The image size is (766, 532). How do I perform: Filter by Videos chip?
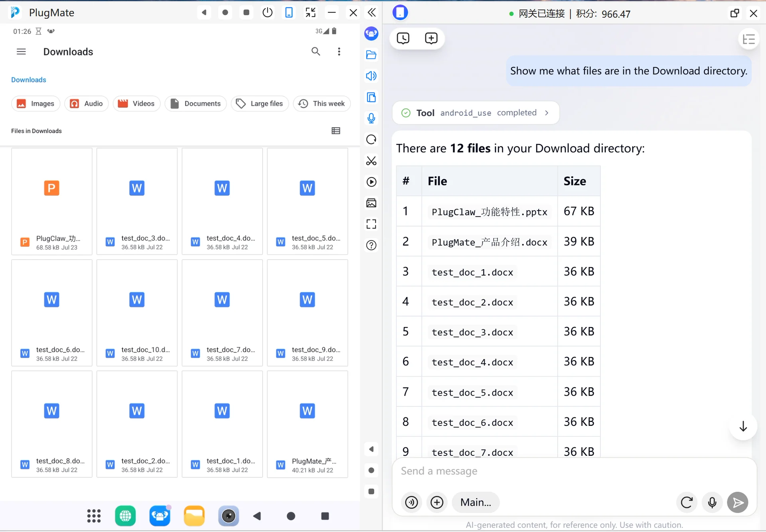[x=137, y=104]
